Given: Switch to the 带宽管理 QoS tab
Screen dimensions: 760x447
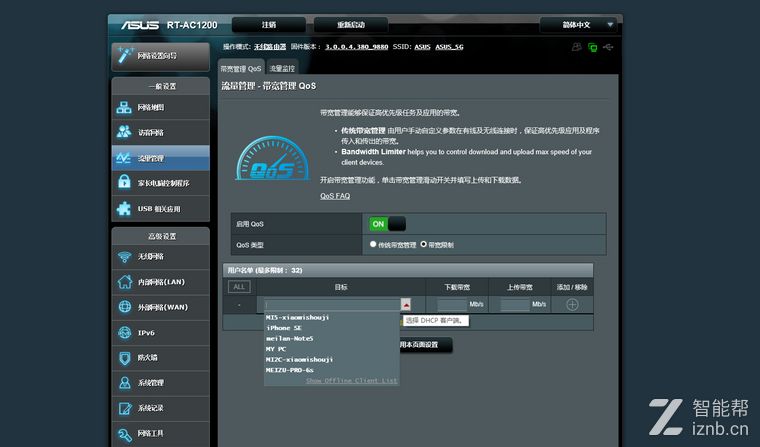Looking at the screenshot, I should (240, 68).
